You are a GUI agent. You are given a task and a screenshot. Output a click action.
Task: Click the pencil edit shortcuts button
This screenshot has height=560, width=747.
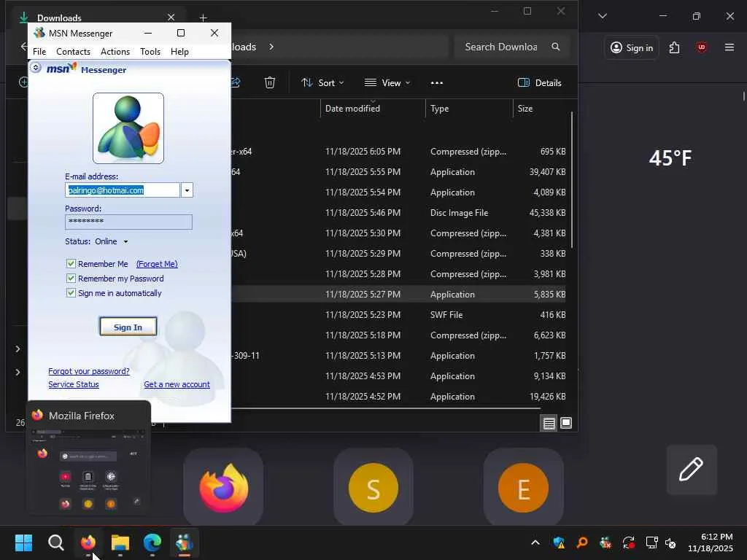point(692,470)
